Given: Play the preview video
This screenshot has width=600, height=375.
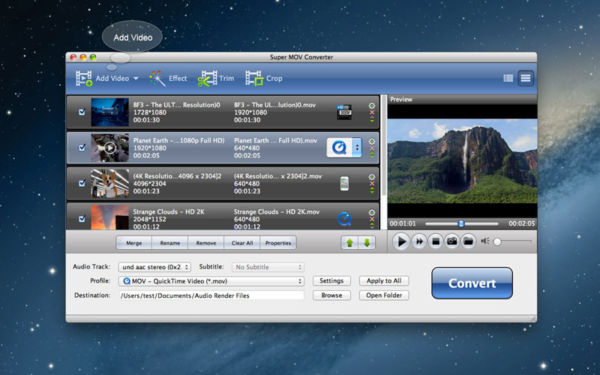Looking at the screenshot, I should point(401,242).
